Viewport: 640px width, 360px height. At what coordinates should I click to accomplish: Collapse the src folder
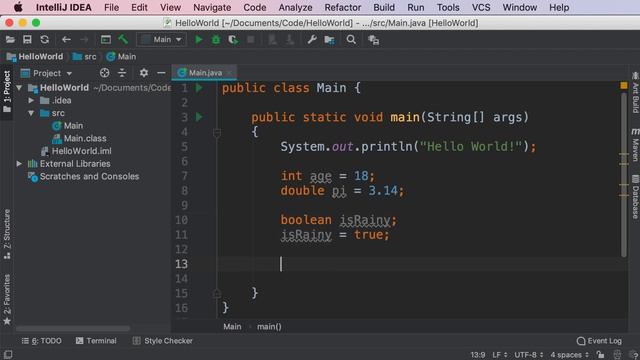click(31, 113)
